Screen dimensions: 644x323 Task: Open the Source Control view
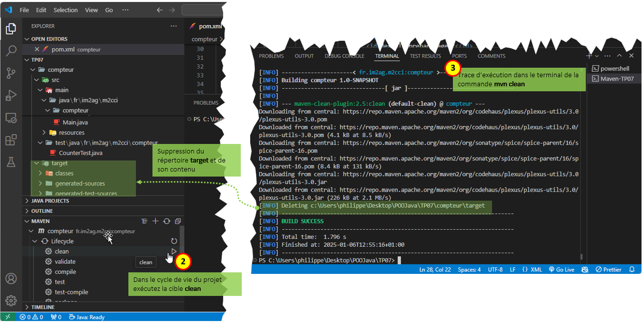click(x=11, y=73)
